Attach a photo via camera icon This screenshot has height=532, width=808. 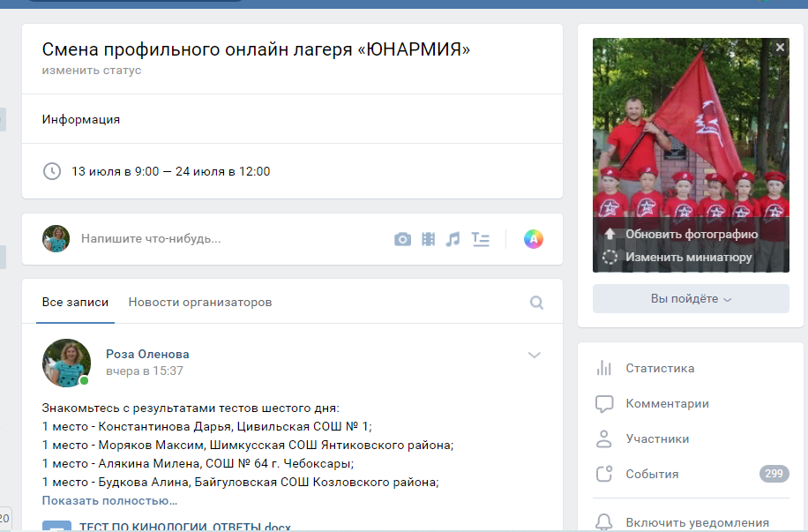[x=402, y=239]
